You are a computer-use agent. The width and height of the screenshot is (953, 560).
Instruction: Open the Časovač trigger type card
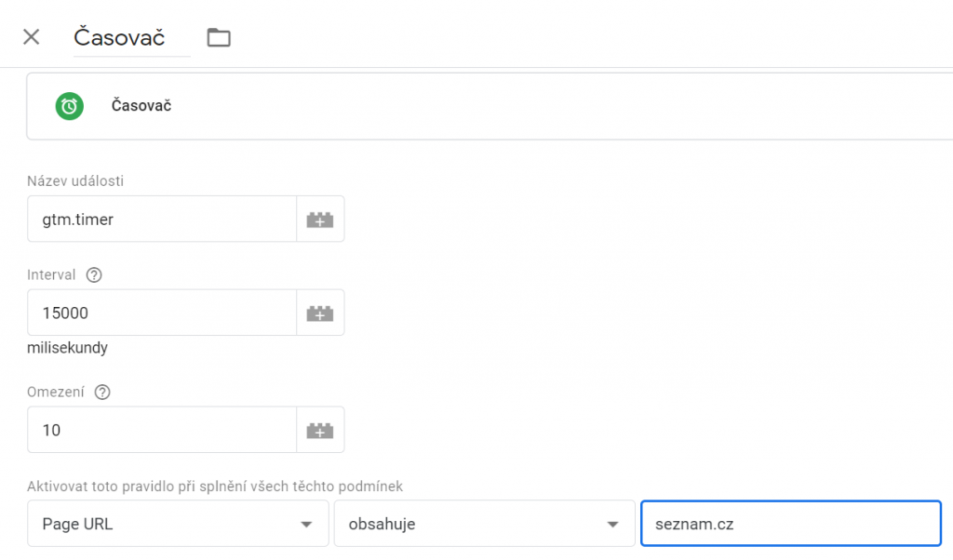coord(490,106)
